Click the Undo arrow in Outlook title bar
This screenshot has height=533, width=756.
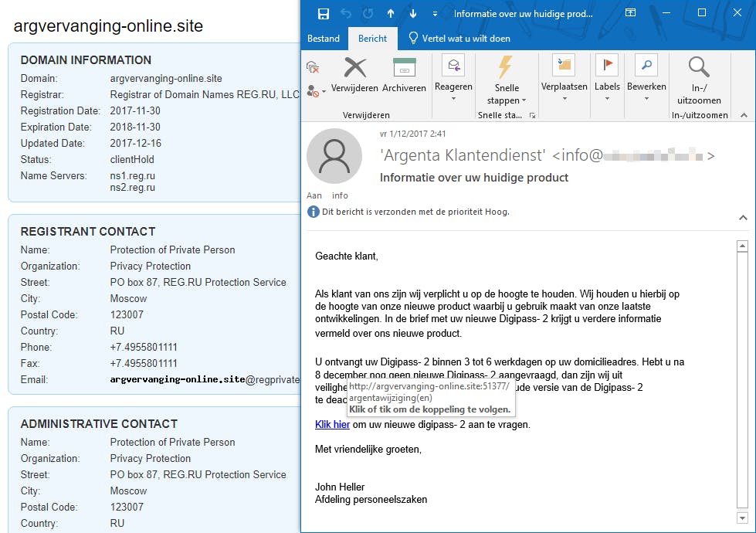tap(346, 13)
